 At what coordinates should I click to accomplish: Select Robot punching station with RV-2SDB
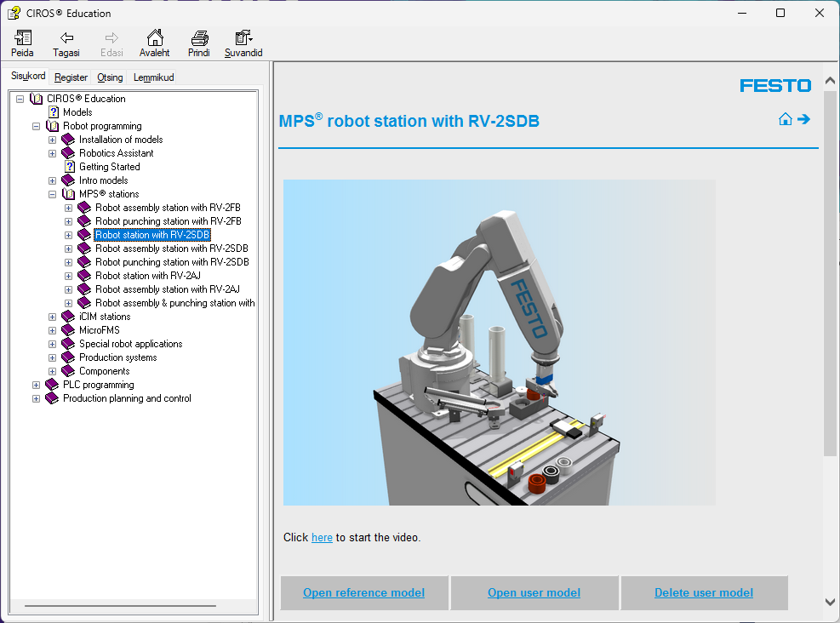coord(173,262)
